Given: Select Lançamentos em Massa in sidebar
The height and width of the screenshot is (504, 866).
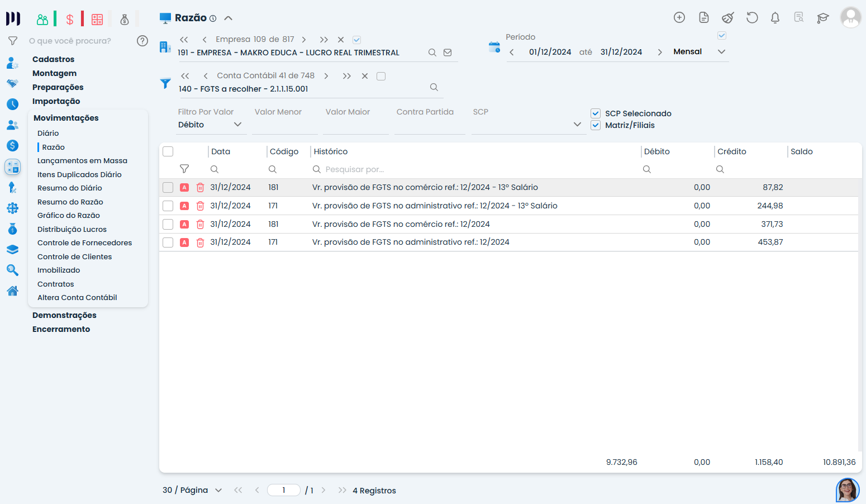Looking at the screenshot, I should (x=82, y=160).
